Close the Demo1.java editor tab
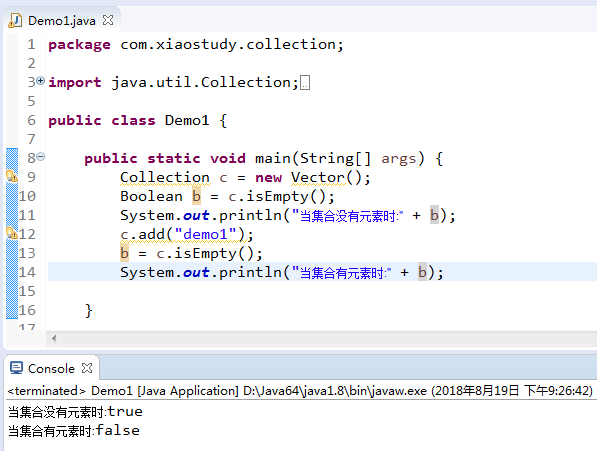597x451 pixels. point(108,20)
